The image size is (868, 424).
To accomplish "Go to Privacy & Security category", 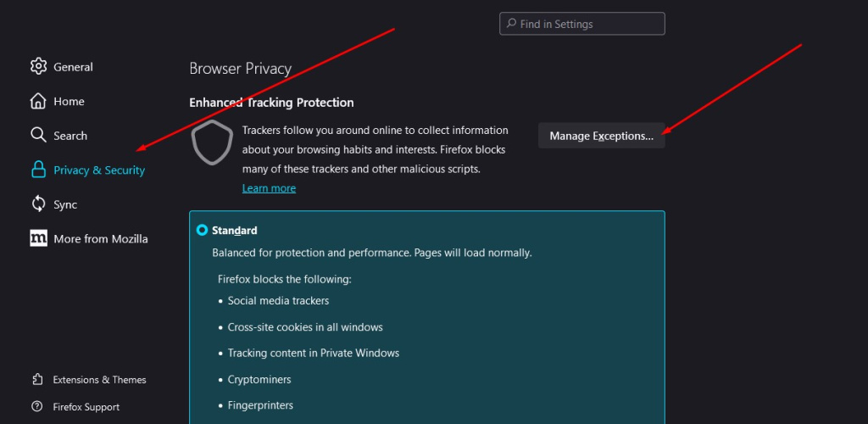I will [x=99, y=170].
